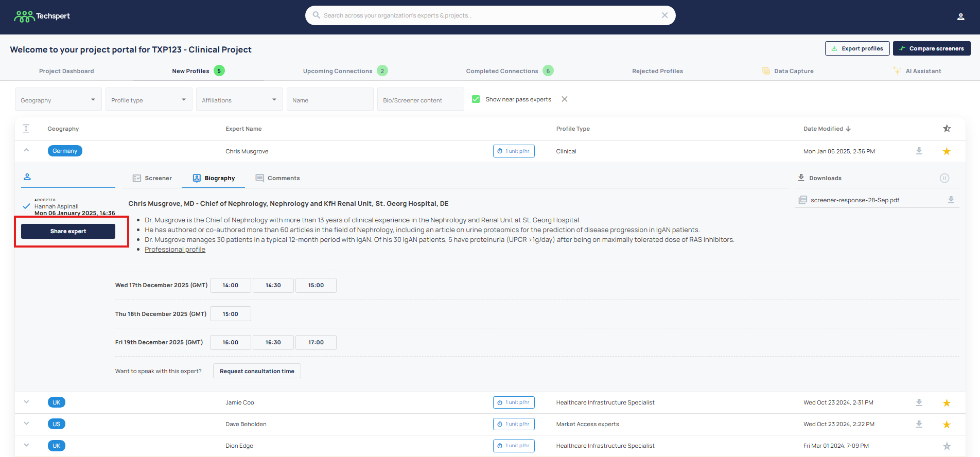The image size is (980, 457).
Task: Open the Comments tab
Action: 278,178
